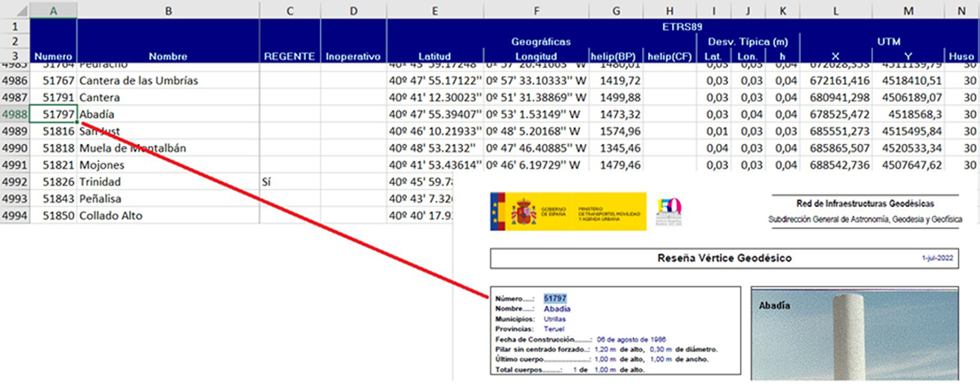Screen dimensions: 980x389
Task: Select column A header
Action: tap(53, 10)
